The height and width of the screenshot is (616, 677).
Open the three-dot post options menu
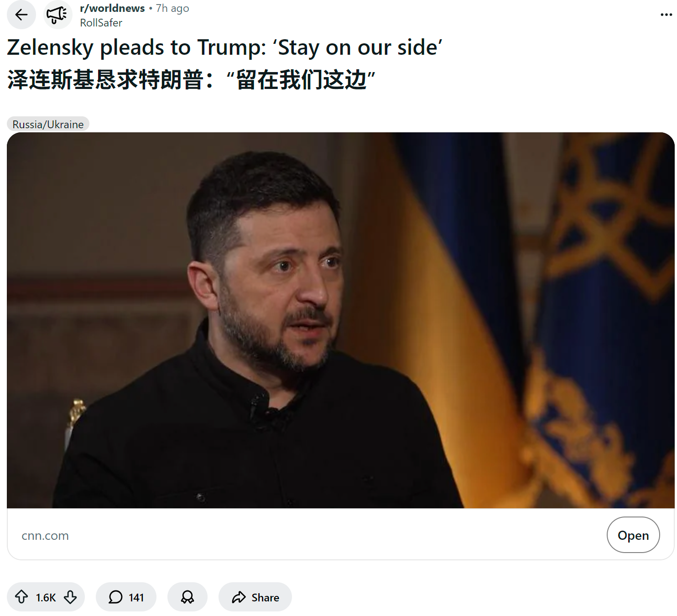coord(666,15)
